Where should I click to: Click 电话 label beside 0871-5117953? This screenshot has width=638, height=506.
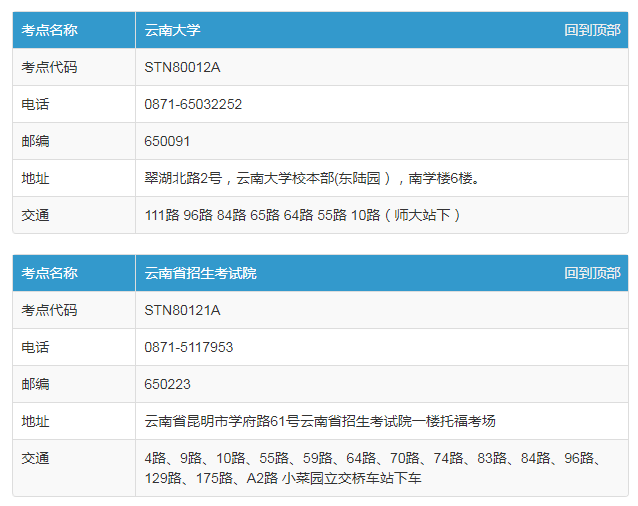tap(35, 347)
